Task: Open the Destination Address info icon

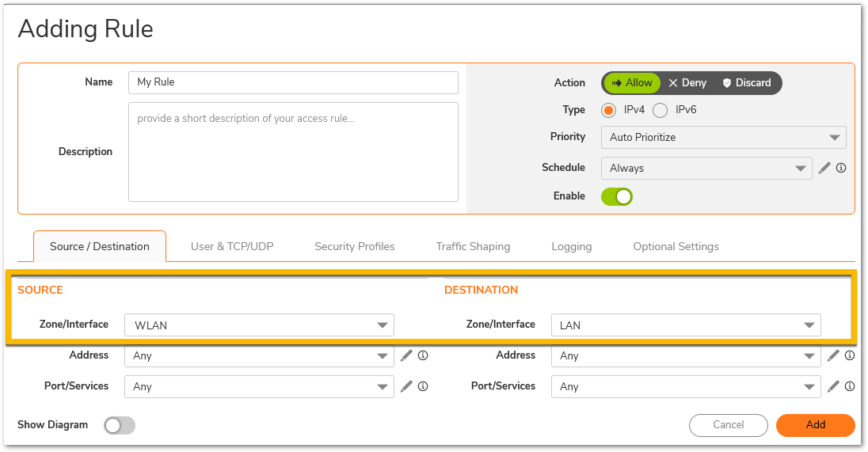Action: point(850,355)
